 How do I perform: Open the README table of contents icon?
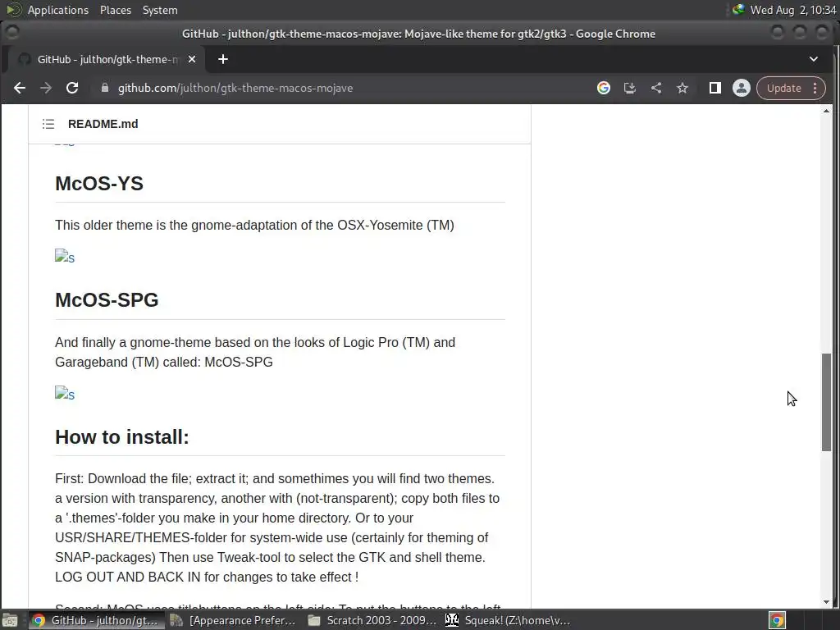(48, 124)
